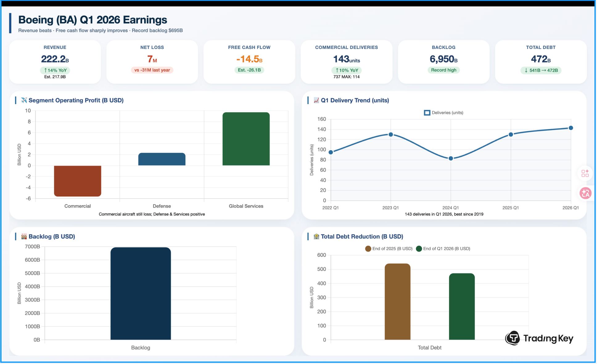Click the 2026 Q1 delivery data point
The image size is (597, 364).
tap(571, 128)
